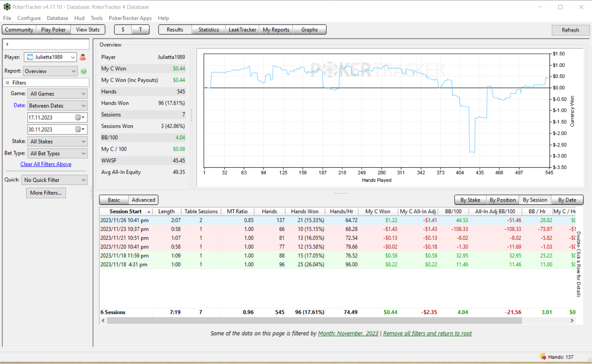Open the Game dropdown showing All Games
This screenshot has height=364, width=592.
pos(57,94)
